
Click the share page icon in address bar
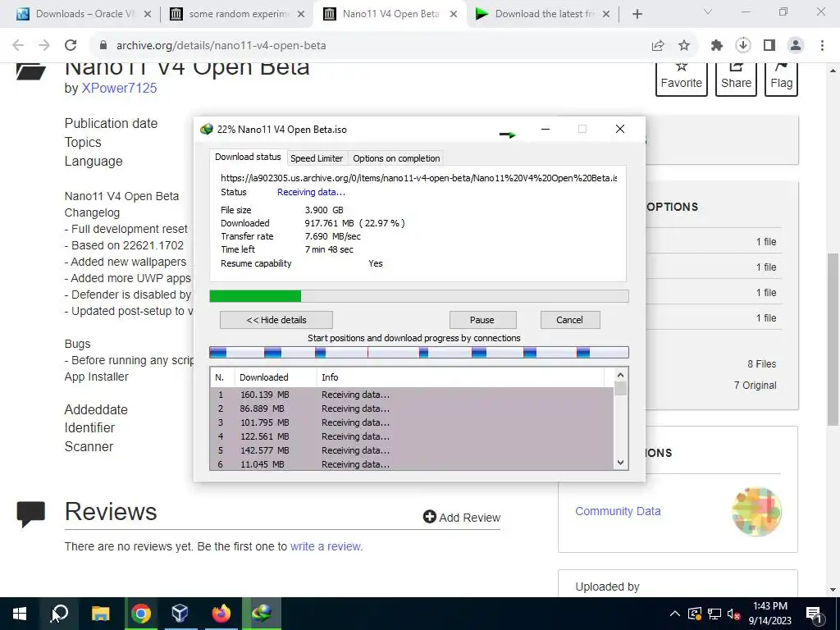[x=658, y=46]
